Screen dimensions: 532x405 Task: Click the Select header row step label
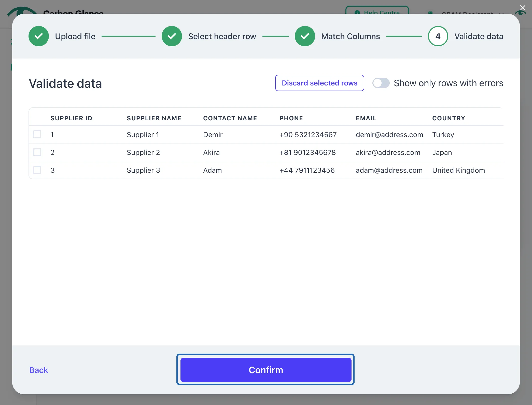coord(222,36)
